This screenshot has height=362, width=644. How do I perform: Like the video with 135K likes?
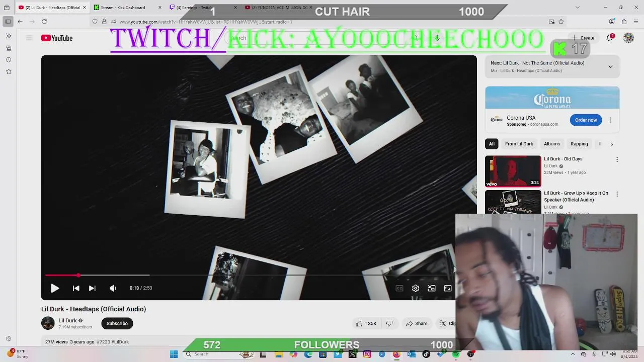[x=366, y=323]
